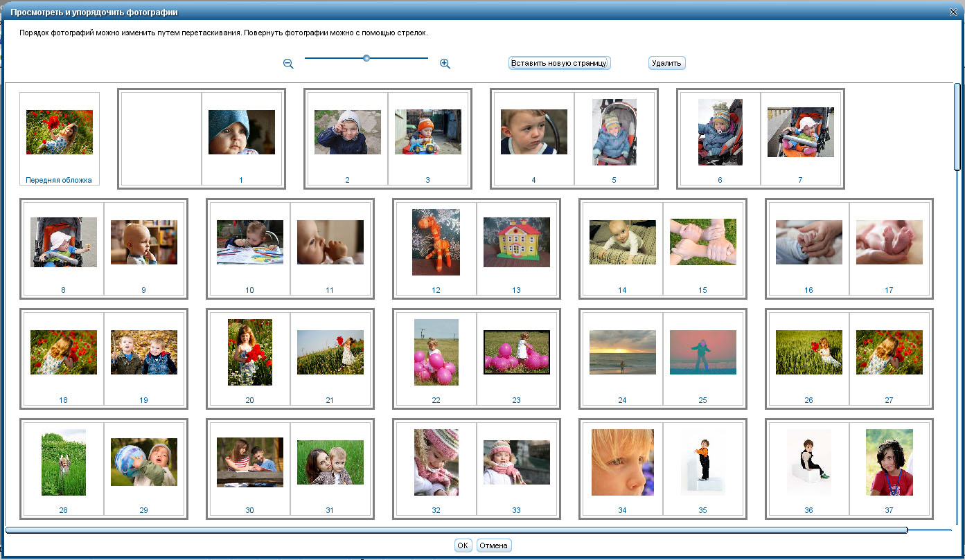This screenshot has width=965, height=560.
Task: Choose page 23 pink balloons photo with black border
Action: click(x=516, y=352)
